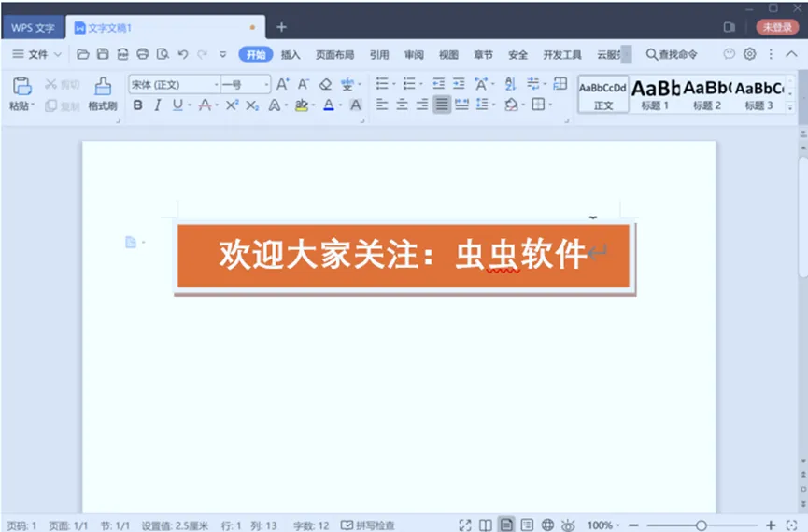Click the 未登录 login button

click(x=777, y=27)
